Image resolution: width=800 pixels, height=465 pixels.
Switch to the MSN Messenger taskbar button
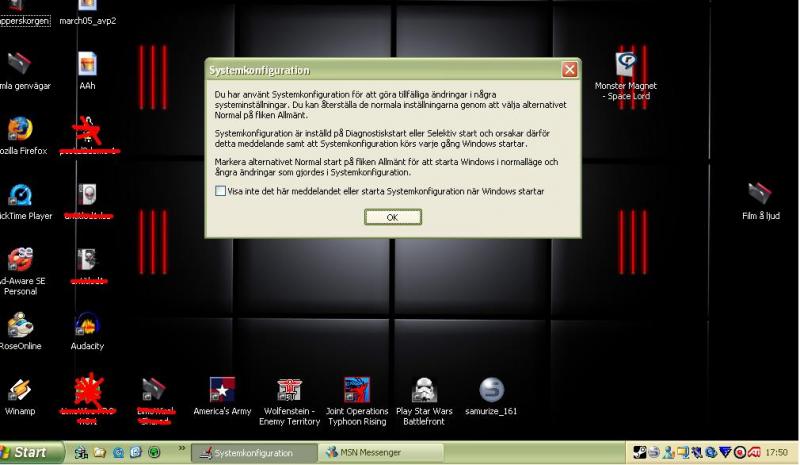point(380,452)
